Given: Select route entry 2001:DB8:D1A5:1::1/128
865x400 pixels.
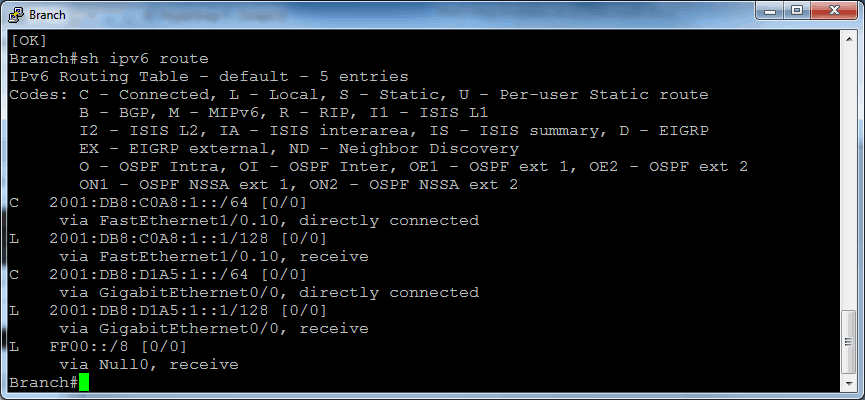Looking at the screenshot, I should point(168,311).
